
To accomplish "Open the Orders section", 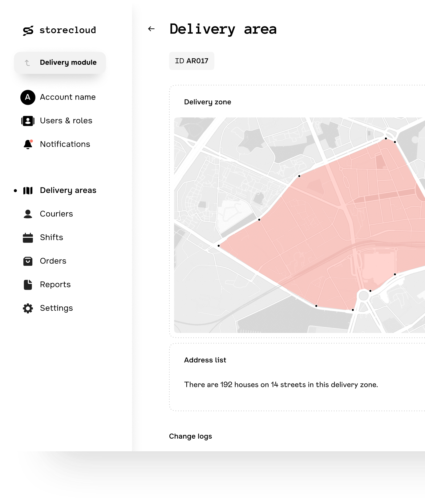I will click(x=53, y=261).
